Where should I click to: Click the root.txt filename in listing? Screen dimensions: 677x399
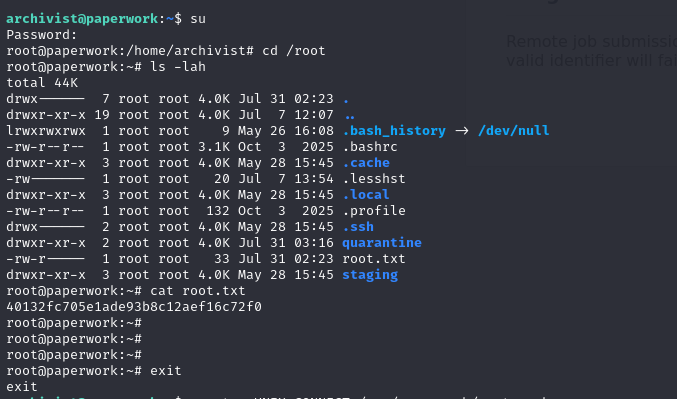373,259
